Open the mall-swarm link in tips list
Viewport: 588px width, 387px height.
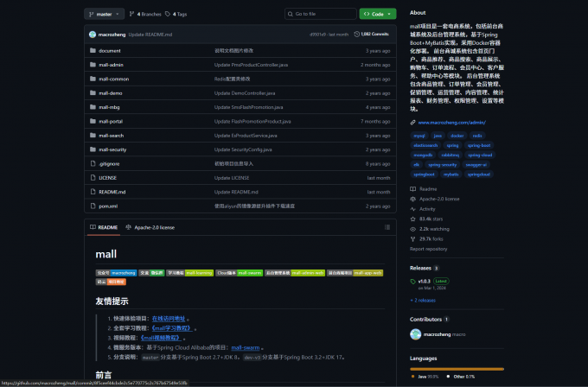246,347
